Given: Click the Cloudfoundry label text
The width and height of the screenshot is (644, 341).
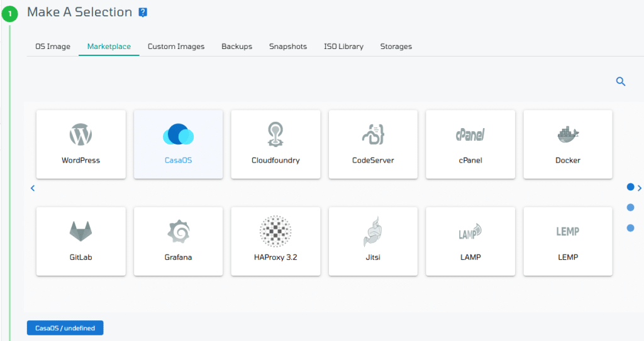Looking at the screenshot, I should point(275,160).
